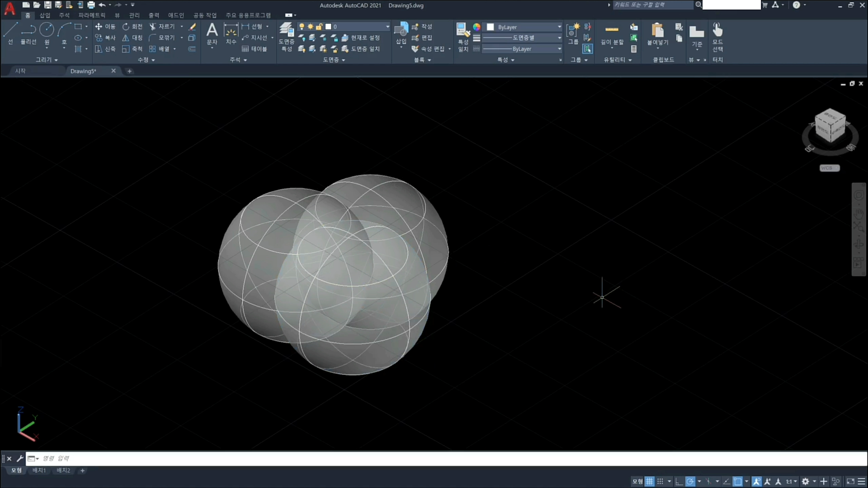Toggle polar tracking in status bar

coord(690,481)
